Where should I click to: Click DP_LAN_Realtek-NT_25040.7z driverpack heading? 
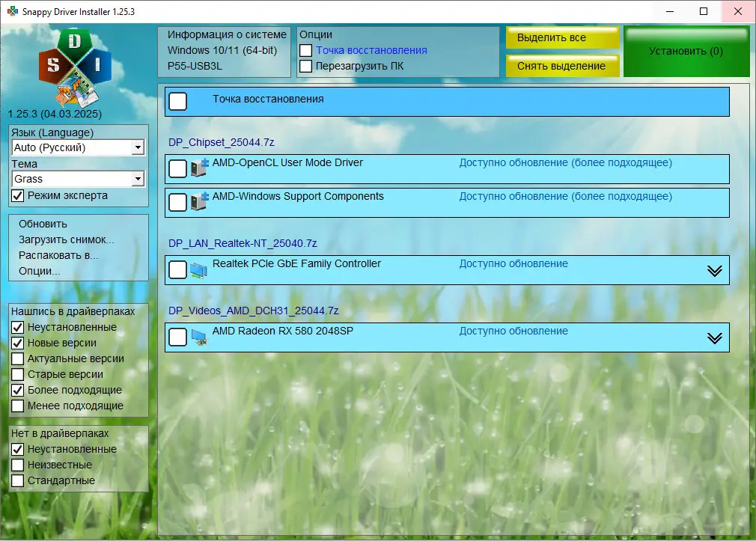tap(243, 243)
